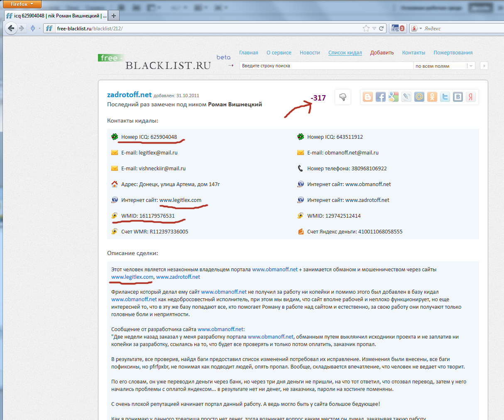Share on Odnoklassniki
504x420 pixels.
432,97
